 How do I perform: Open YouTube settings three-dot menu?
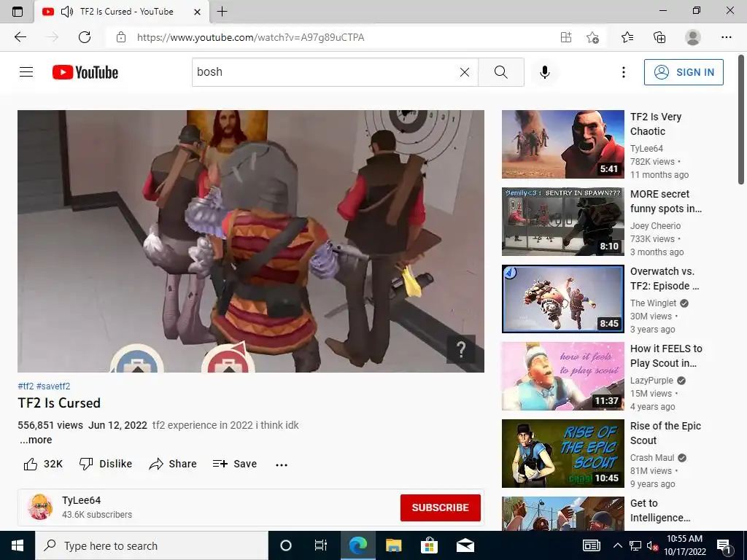pos(623,72)
